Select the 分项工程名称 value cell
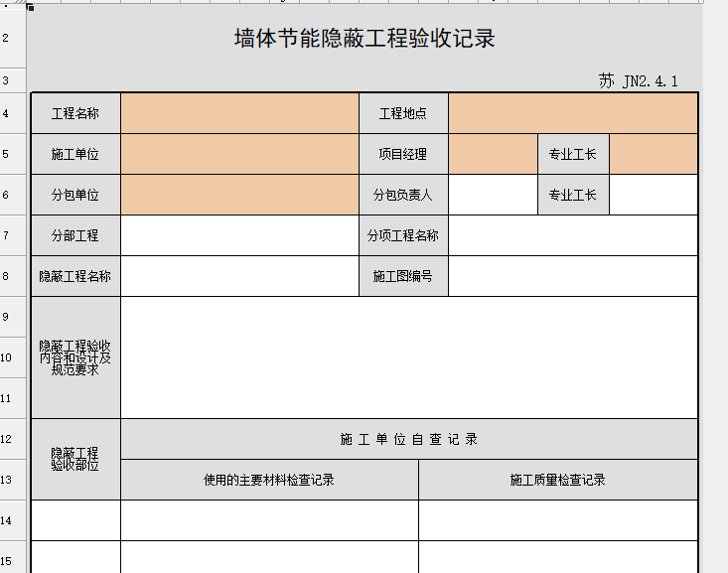This screenshot has height=573, width=728. click(x=573, y=235)
